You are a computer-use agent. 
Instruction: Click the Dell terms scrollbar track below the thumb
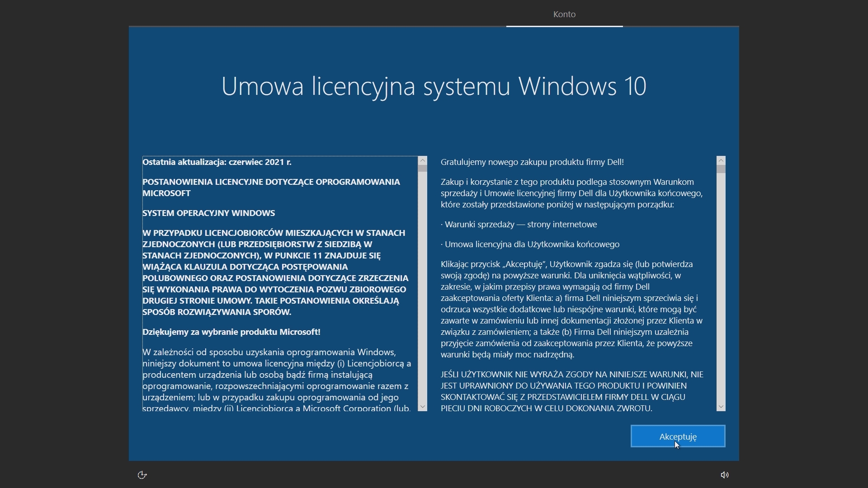[x=721, y=288]
